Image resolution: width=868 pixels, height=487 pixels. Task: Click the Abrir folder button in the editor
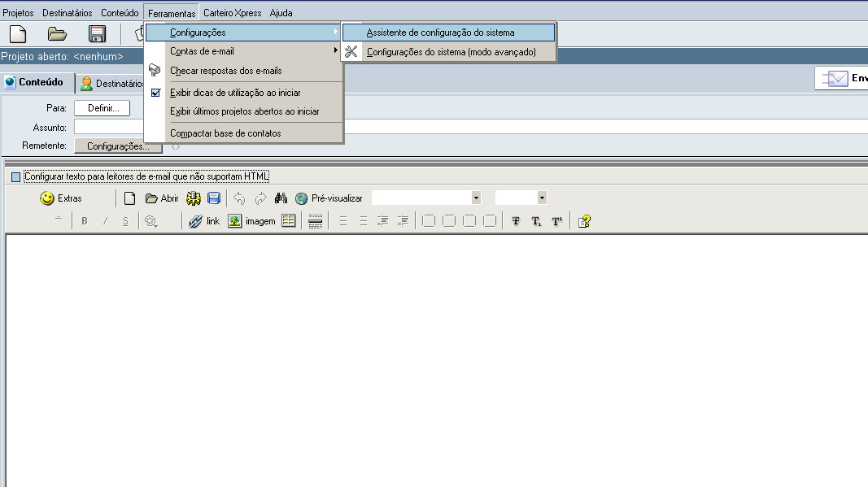[162, 198]
